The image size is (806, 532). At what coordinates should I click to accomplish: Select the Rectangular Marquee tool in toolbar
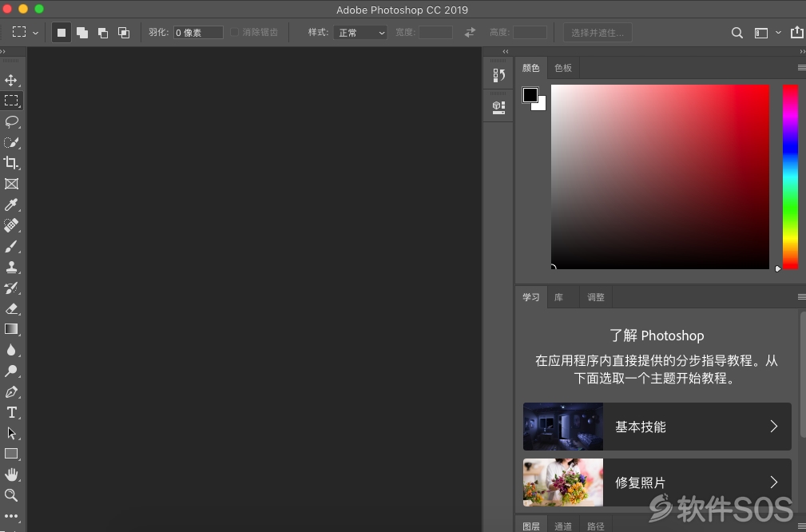click(11, 100)
